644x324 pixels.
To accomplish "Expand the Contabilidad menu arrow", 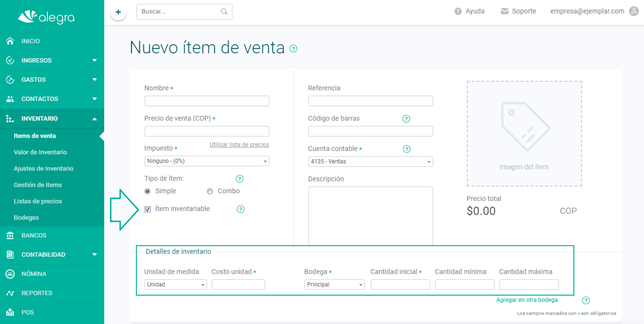I will tap(94, 254).
